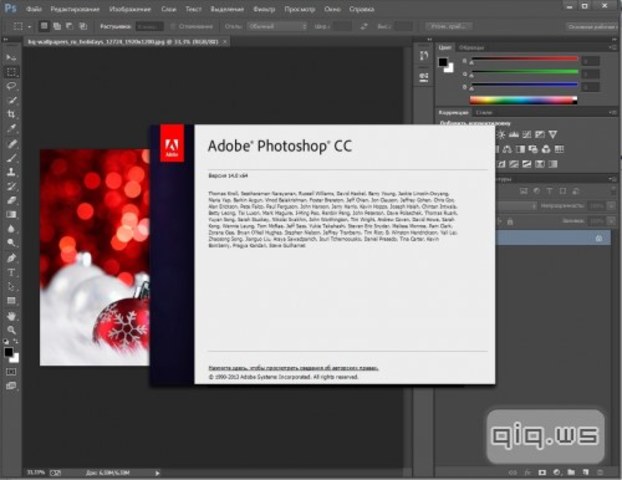Open the Фильтр menu
The width and height of the screenshot is (622, 480).
tap(264, 9)
